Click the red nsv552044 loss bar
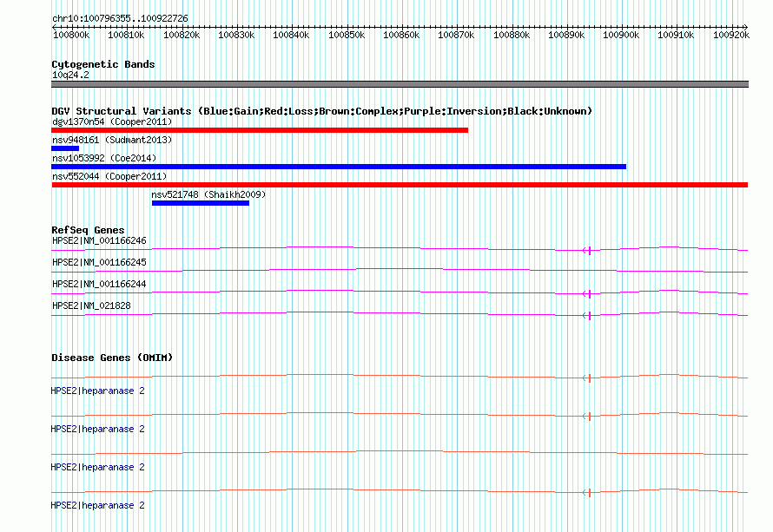This screenshot has width=773, height=532. click(x=400, y=185)
